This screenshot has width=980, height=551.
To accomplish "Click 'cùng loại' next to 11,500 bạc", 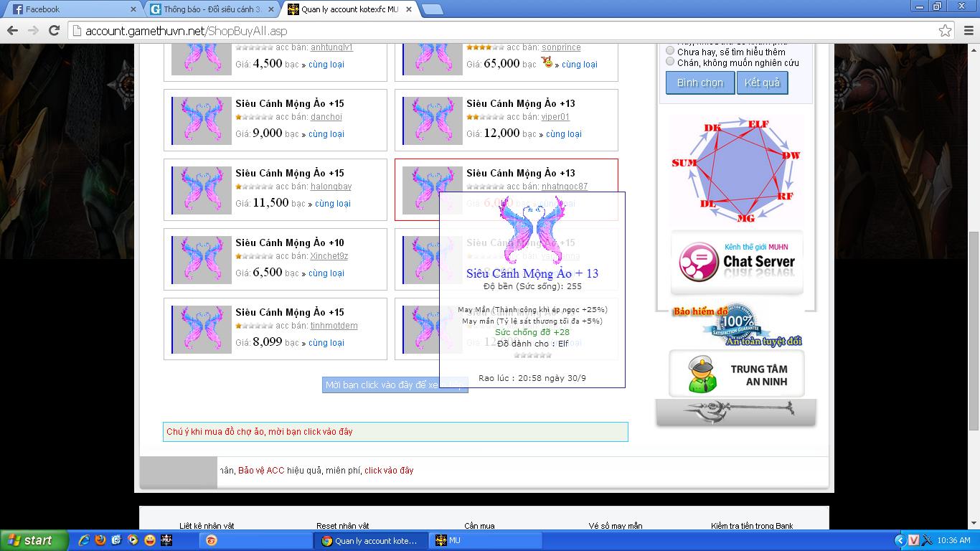I will tap(333, 204).
